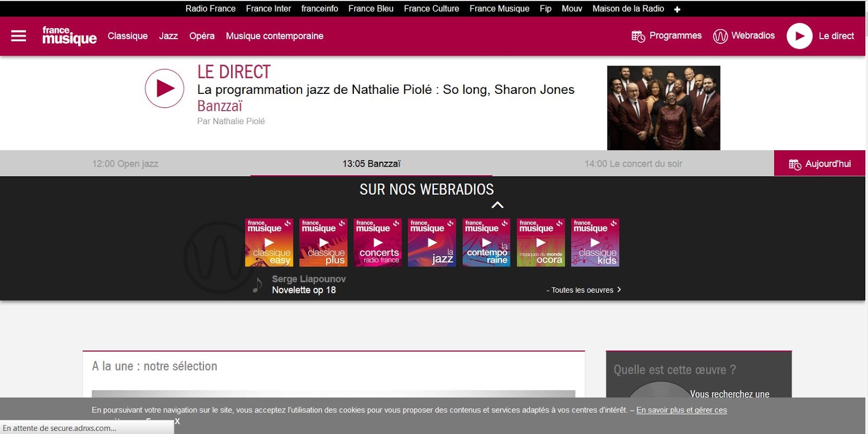
Task: Open Maison de la Radio link
Action: (628, 9)
